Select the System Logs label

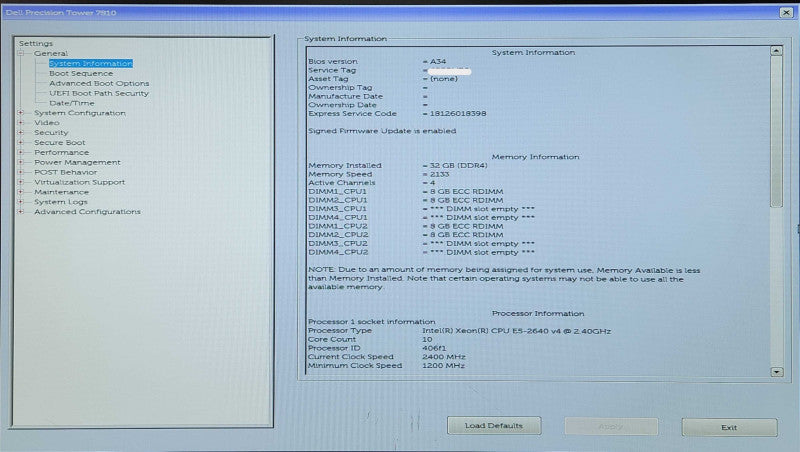[x=61, y=202]
